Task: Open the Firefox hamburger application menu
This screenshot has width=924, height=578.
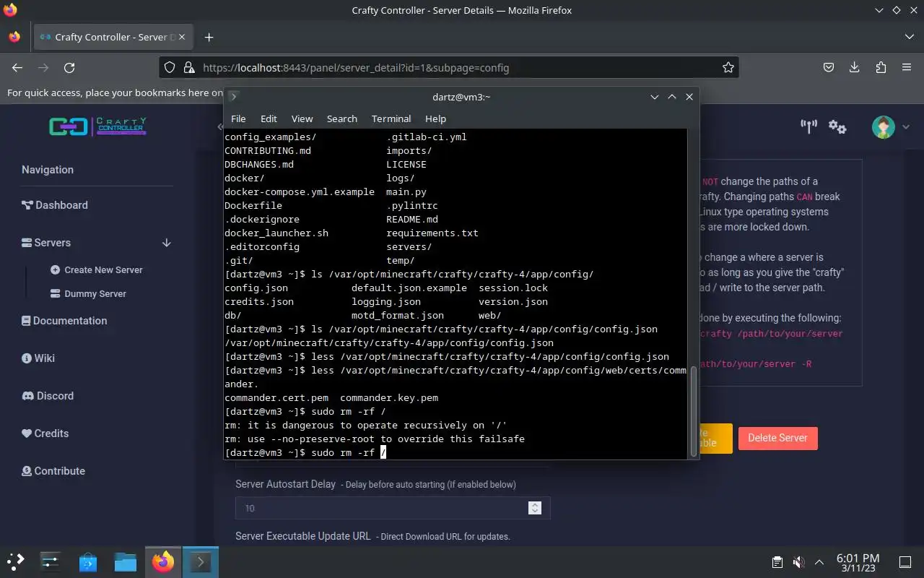Action: (x=907, y=67)
